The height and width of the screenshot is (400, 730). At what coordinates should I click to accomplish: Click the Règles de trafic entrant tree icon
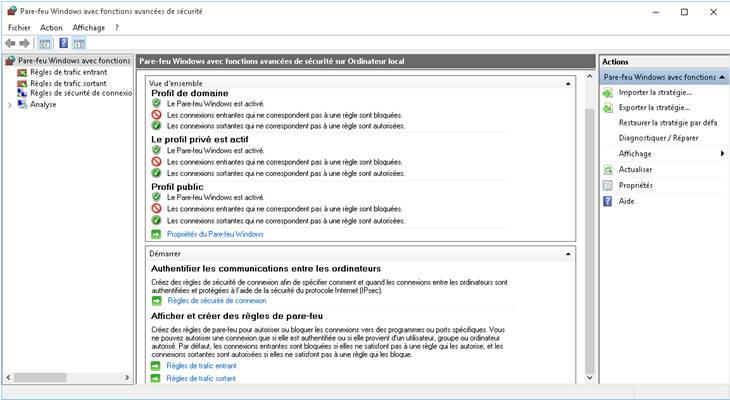[22, 72]
